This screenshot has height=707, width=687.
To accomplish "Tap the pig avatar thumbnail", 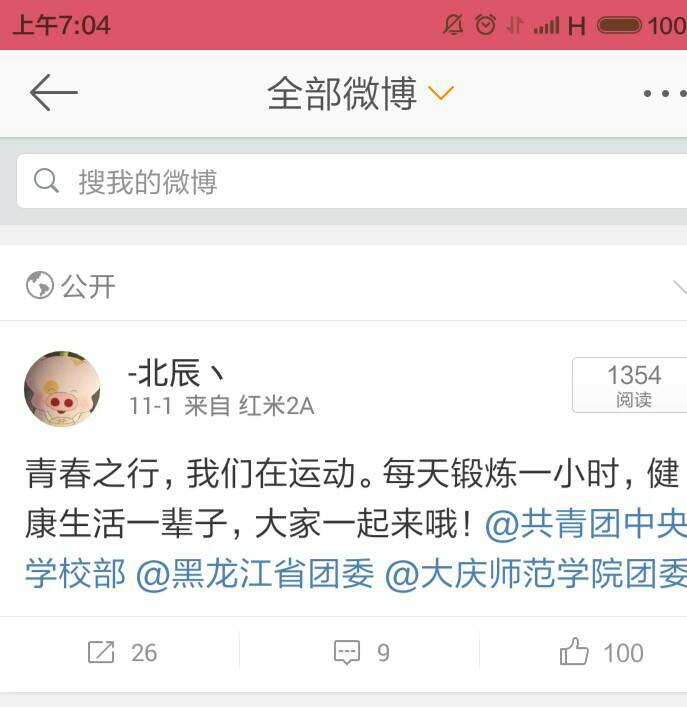I will (62, 389).
